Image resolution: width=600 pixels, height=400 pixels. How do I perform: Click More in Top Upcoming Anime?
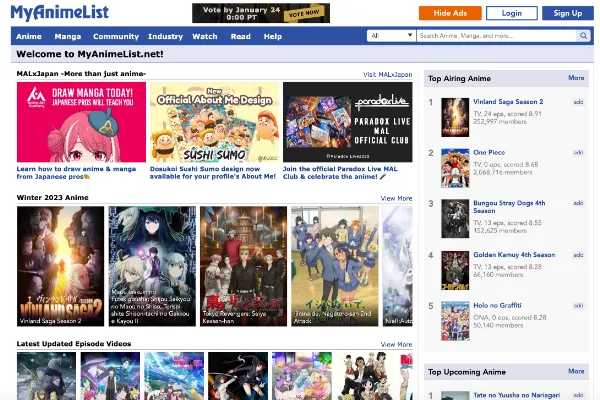coord(576,371)
